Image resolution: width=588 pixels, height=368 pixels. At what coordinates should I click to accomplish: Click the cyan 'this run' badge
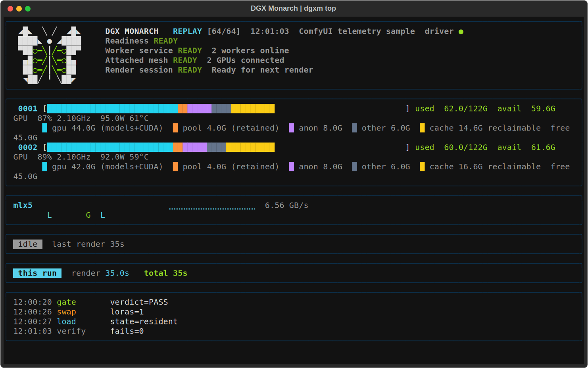tap(37, 273)
